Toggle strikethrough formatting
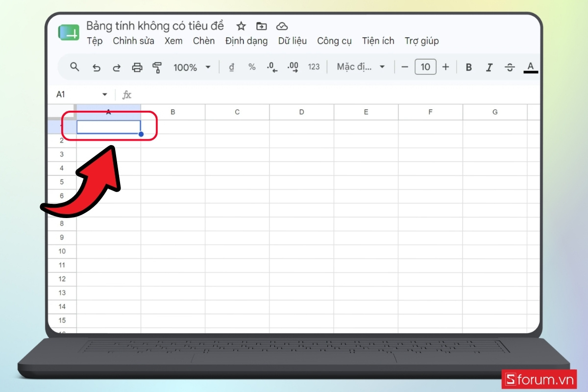The height and width of the screenshot is (392, 588). pyautogui.click(x=510, y=67)
